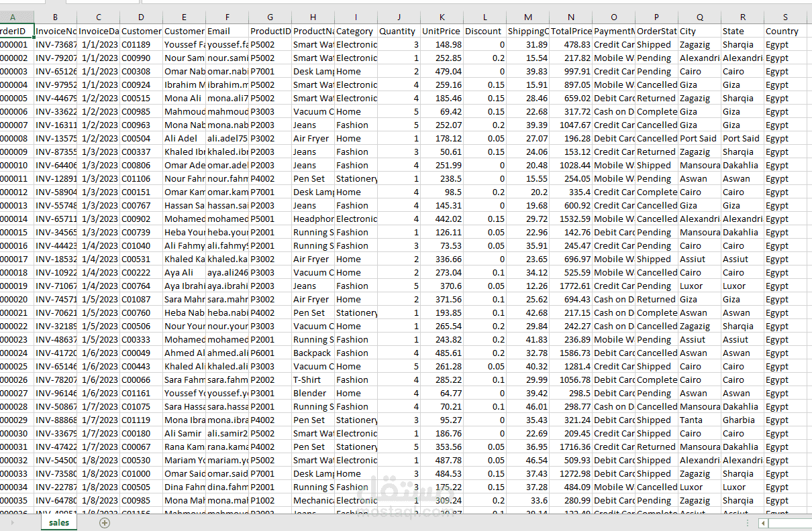Click customer ID cell C01189
Screen dimensions: 812x531
[141, 44]
